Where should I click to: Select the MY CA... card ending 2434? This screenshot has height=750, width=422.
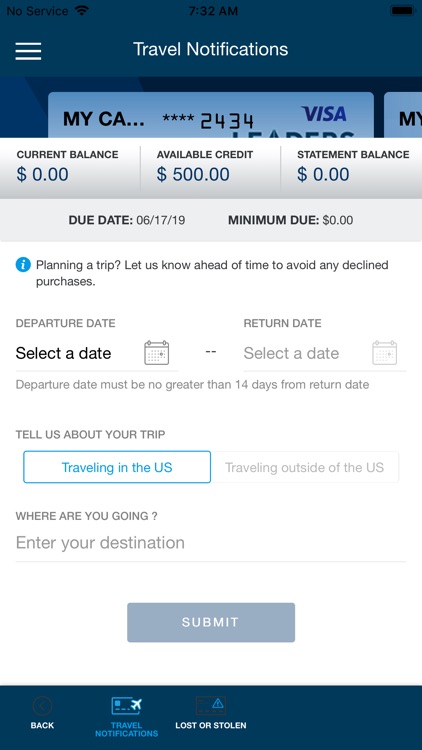click(x=211, y=115)
